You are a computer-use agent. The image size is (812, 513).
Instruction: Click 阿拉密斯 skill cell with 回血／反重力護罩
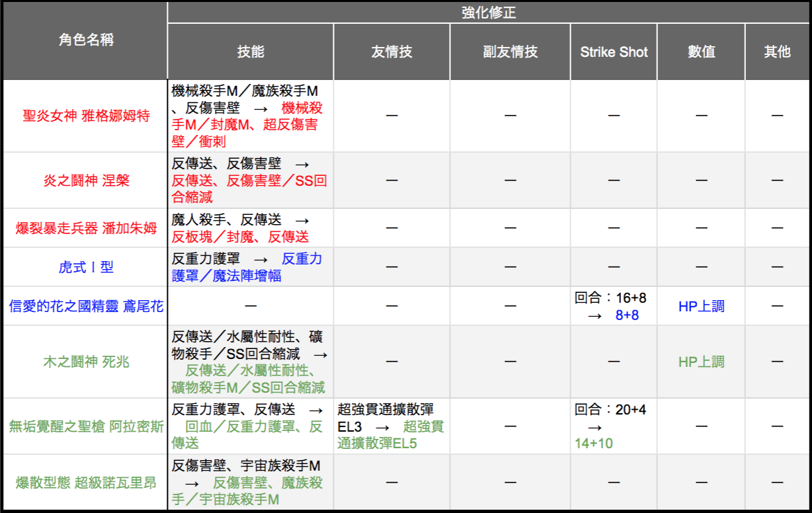[250, 426]
